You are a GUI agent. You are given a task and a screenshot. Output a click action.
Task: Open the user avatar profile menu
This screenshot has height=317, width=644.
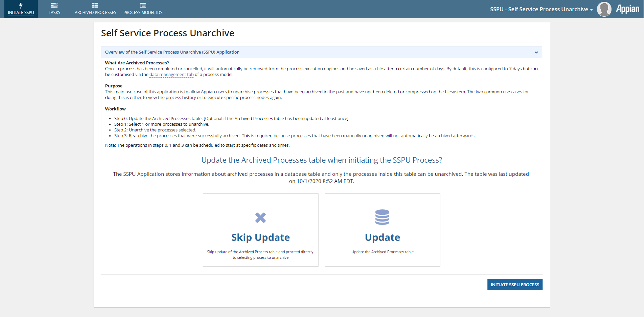pos(604,9)
